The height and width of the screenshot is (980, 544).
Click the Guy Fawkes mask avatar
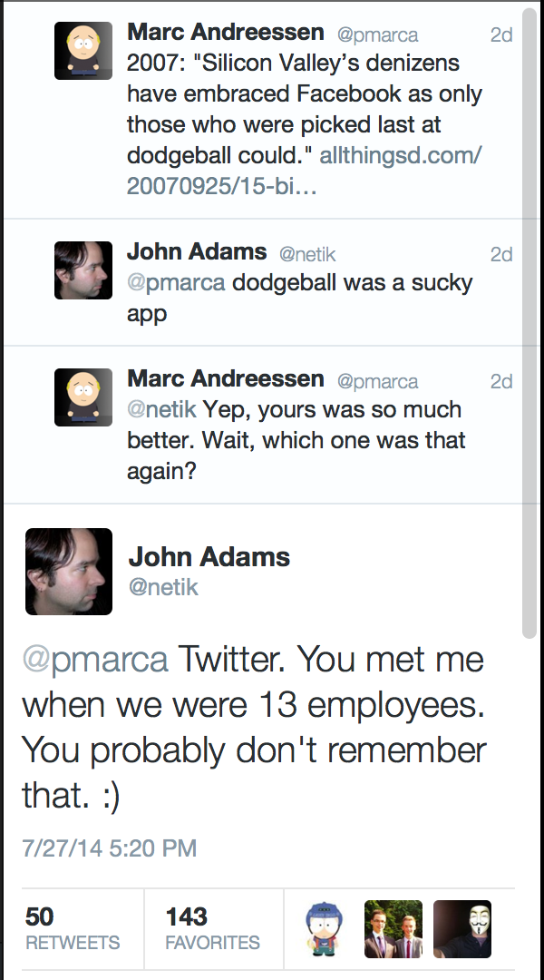pos(462,929)
